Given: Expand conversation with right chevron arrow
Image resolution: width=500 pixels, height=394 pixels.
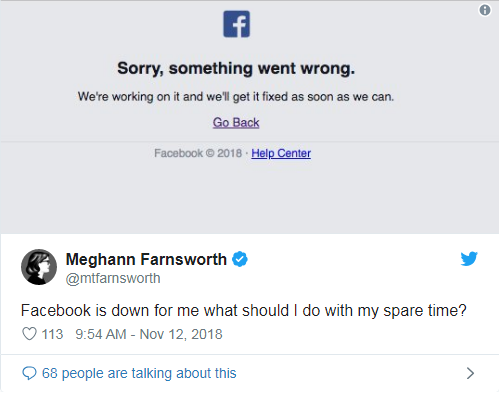Looking at the screenshot, I should (x=470, y=373).
